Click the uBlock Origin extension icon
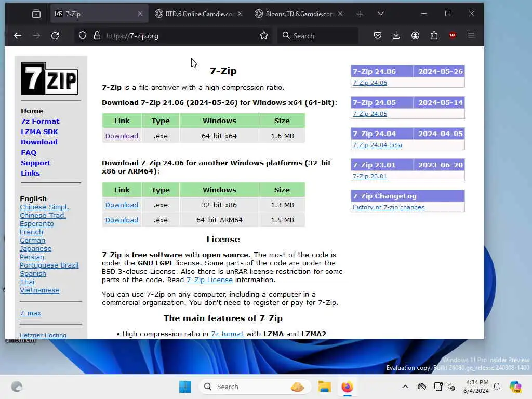This screenshot has height=399, width=532. (x=453, y=35)
